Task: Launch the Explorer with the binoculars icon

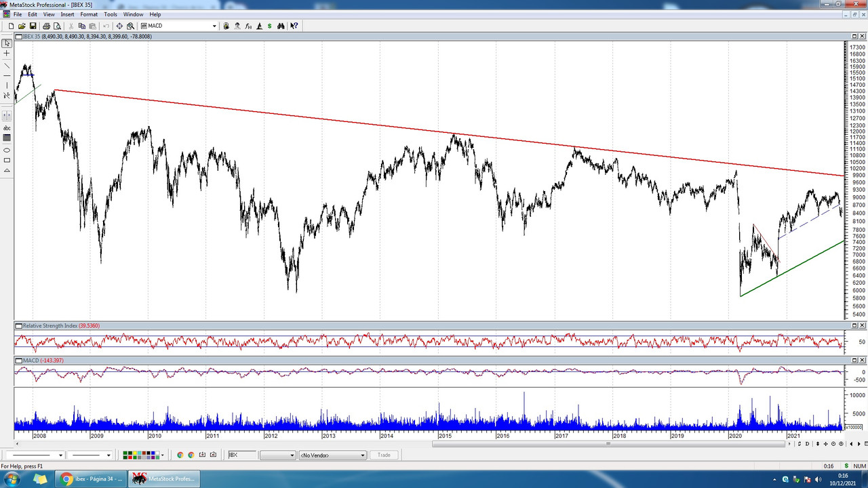Action: click(281, 26)
